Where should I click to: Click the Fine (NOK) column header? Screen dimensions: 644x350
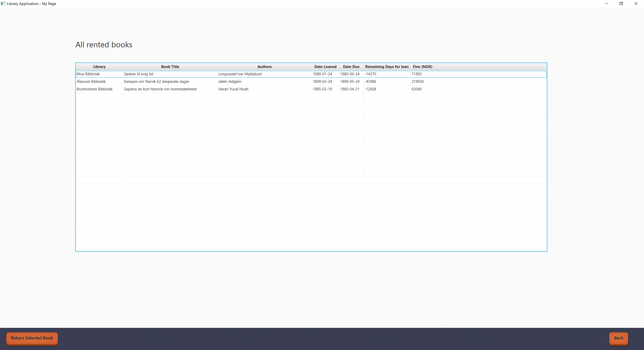coord(422,67)
